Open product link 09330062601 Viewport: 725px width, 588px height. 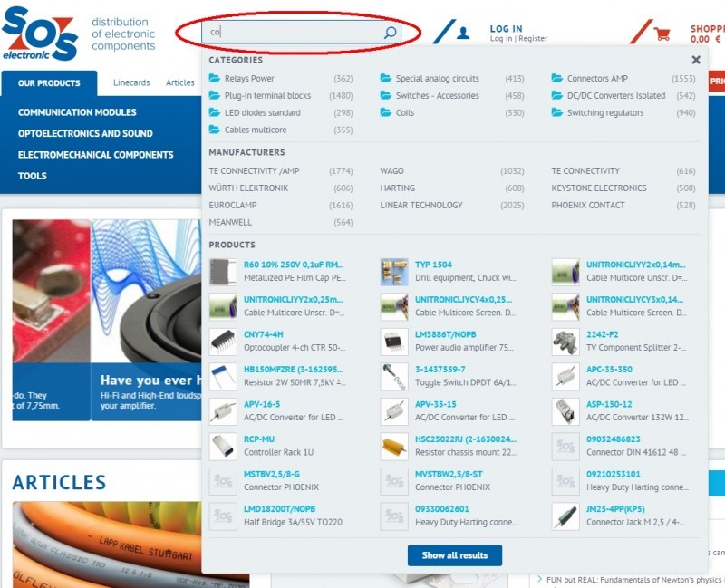coord(441,509)
